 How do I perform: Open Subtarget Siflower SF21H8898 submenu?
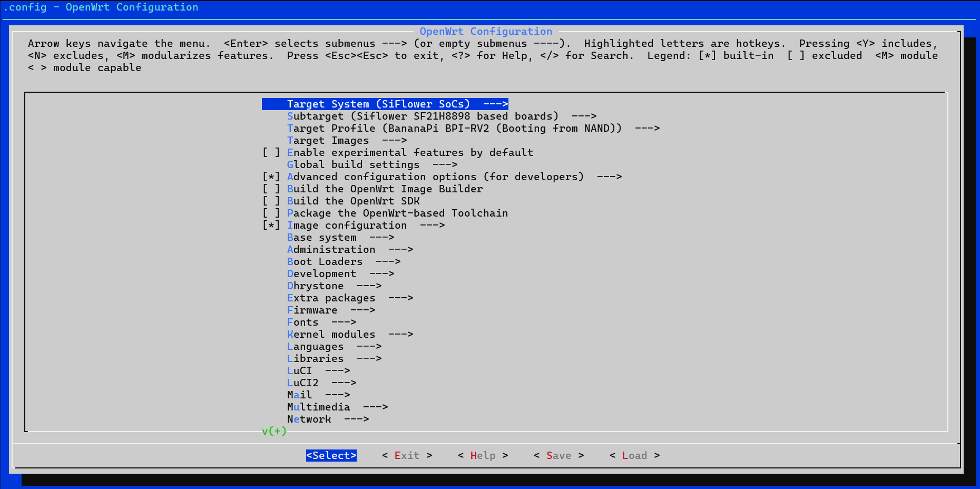pyautogui.click(x=442, y=116)
